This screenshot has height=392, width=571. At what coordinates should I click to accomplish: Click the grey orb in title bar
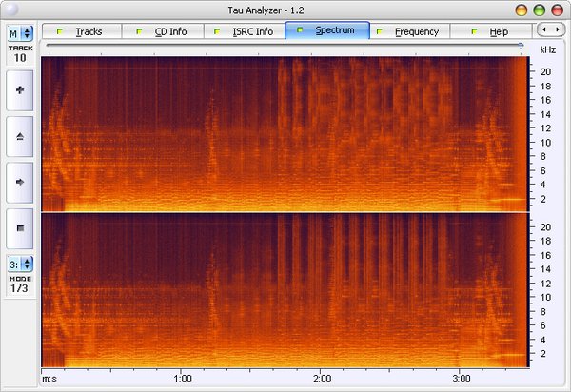[11, 10]
